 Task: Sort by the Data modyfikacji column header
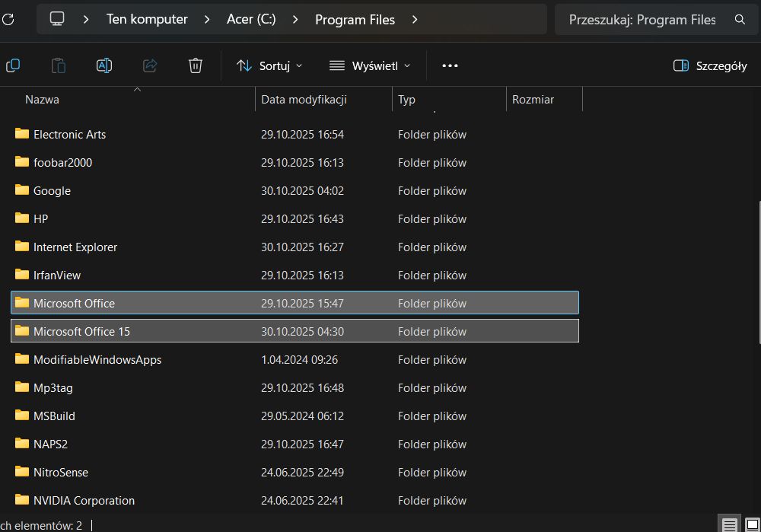pos(304,100)
